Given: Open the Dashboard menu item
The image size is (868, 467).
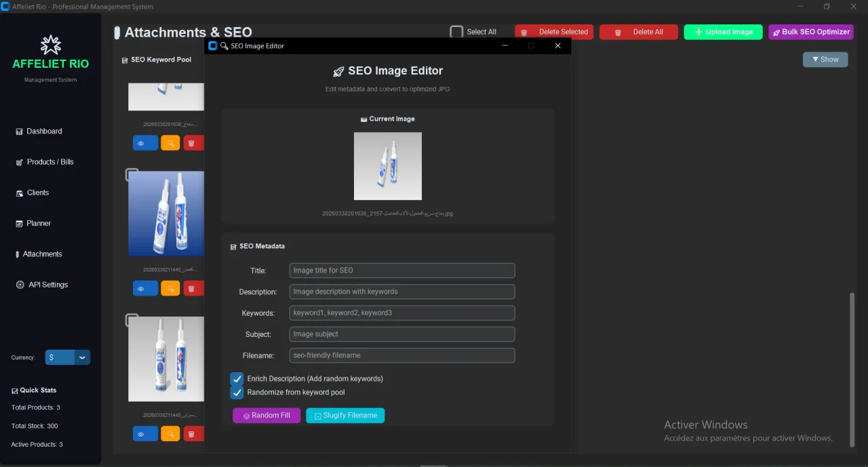Looking at the screenshot, I should coord(44,131).
